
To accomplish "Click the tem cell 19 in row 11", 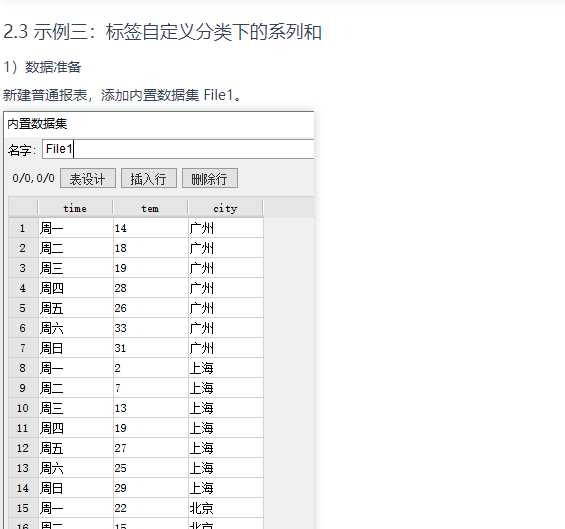I will tap(150, 428).
